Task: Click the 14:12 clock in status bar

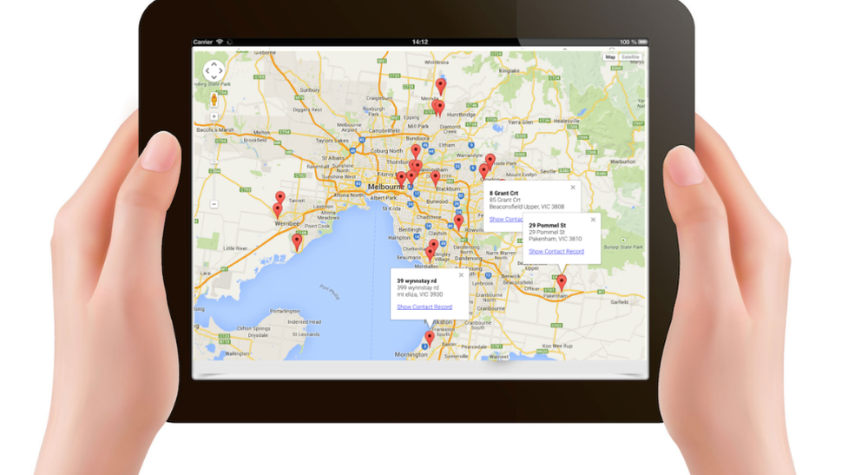Action: pos(420,42)
